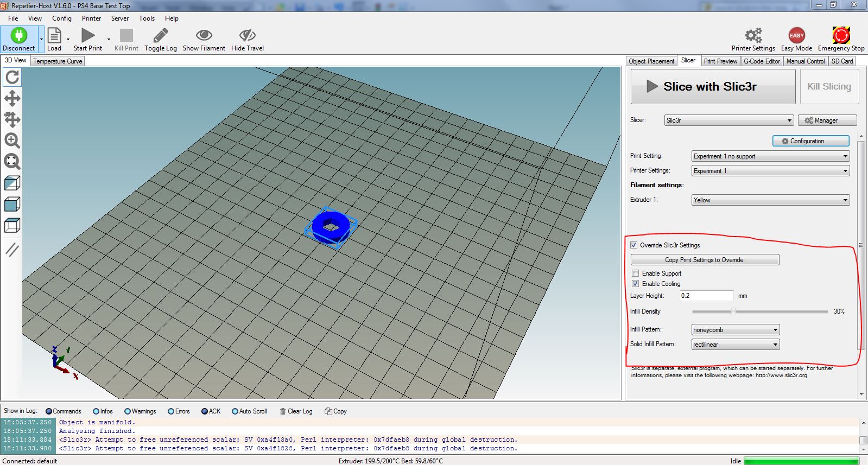This screenshot has width=868, height=465.
Task: Expand Start Print dropdown arrow
Action: coord(109,39)
